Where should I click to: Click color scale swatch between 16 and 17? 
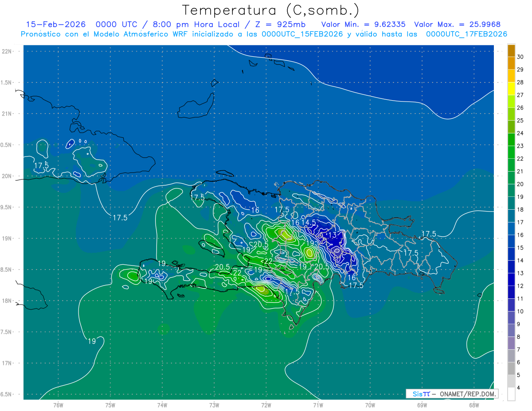point(511,228)
